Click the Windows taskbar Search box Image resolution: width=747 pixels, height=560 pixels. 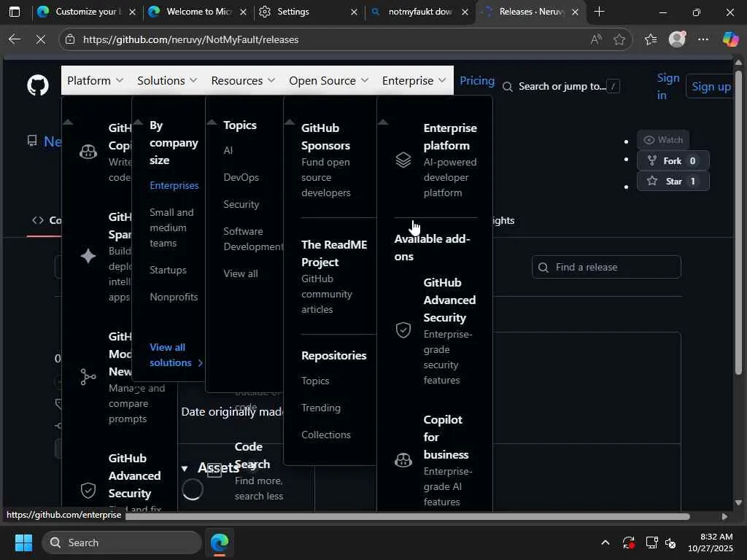[122, 542]
